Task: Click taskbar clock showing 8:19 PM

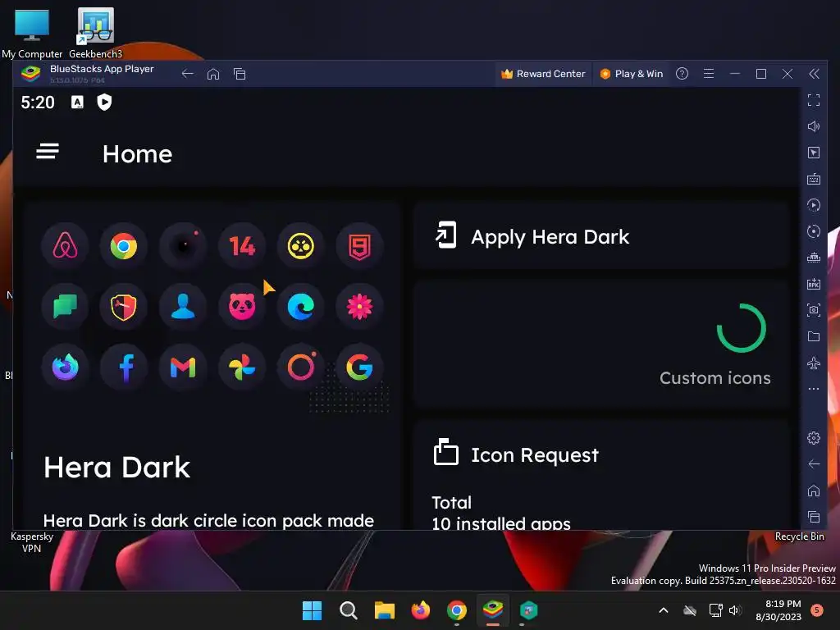Action: [778, 610]
